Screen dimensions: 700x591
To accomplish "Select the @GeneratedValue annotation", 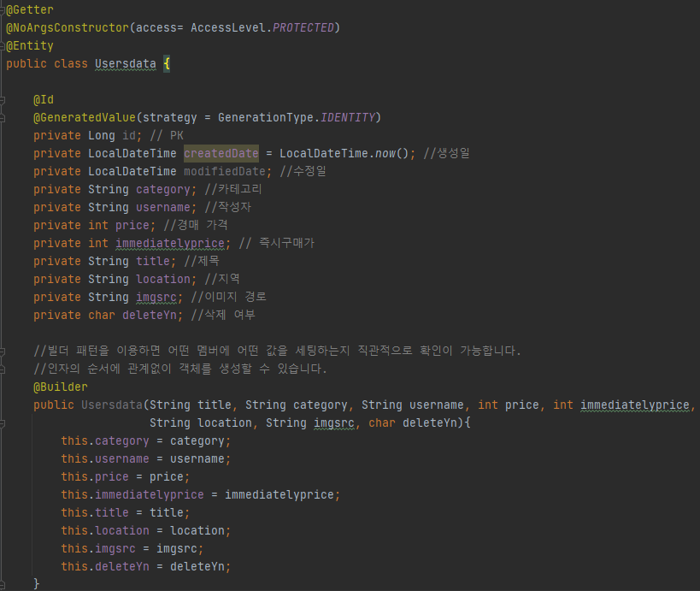I will coord(85,117).
